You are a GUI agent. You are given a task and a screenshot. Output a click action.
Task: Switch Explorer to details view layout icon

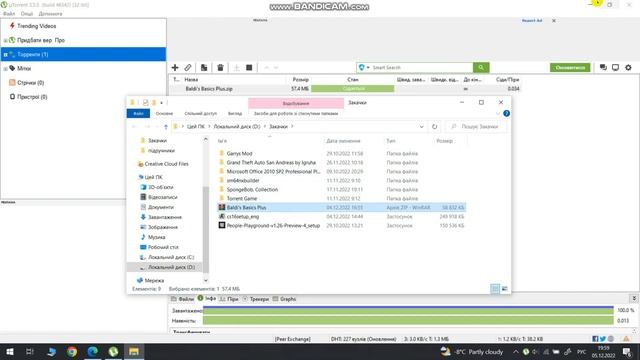(x=495, y=289)
